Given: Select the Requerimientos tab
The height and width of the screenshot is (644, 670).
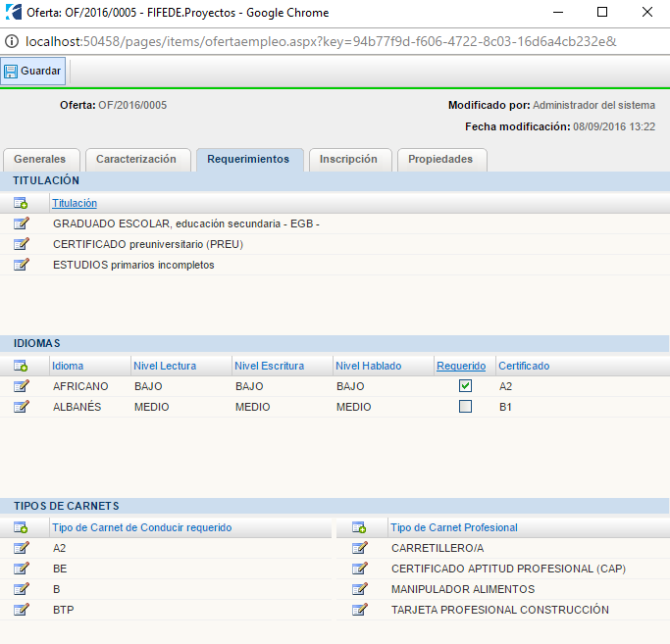Looking at the screenshot, I should click(x=248, y=160).
